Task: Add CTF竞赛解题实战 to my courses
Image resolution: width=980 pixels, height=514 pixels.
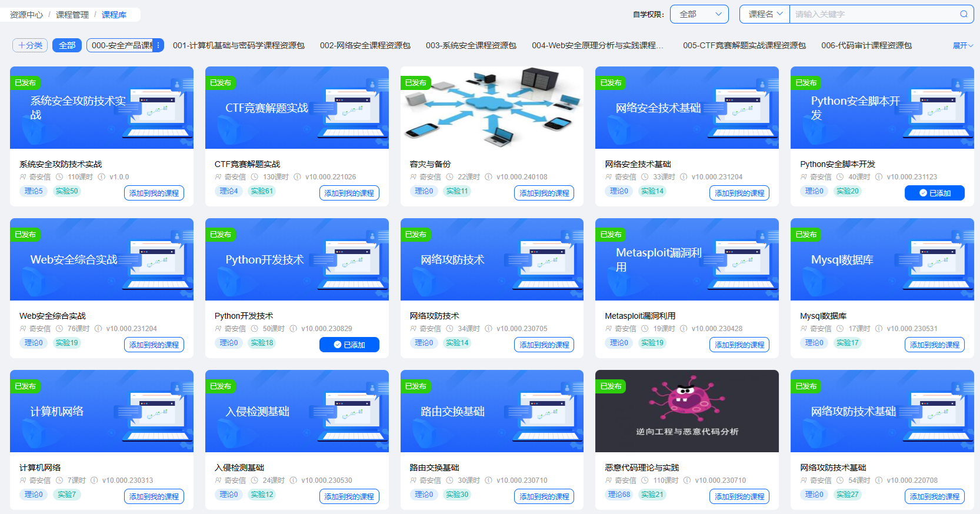Action: point(349,193)
